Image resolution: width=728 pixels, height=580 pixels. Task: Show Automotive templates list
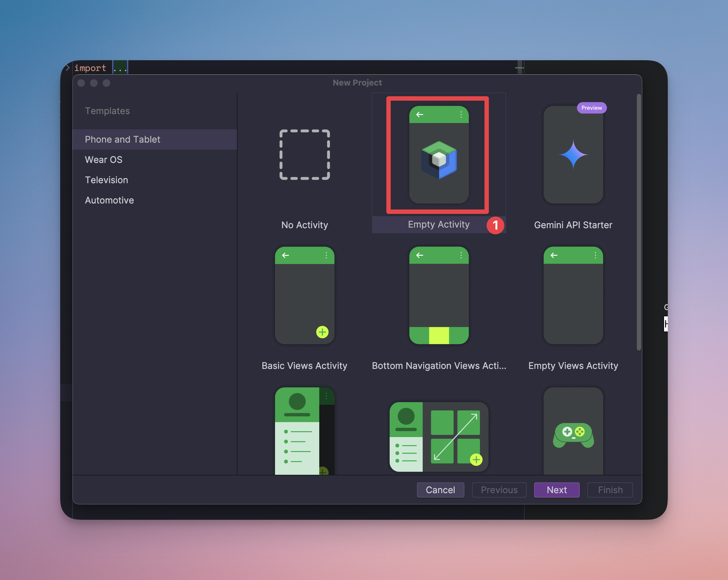(109, 200)
